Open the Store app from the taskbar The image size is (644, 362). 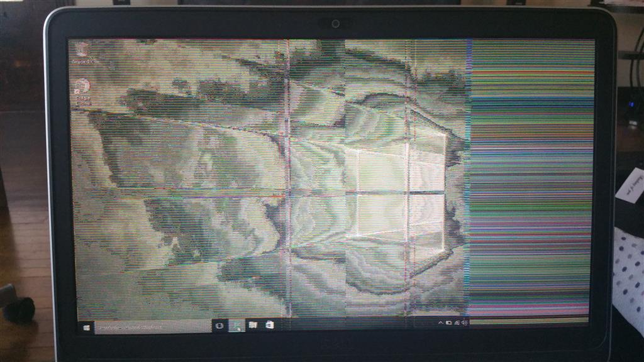point(269,325)
